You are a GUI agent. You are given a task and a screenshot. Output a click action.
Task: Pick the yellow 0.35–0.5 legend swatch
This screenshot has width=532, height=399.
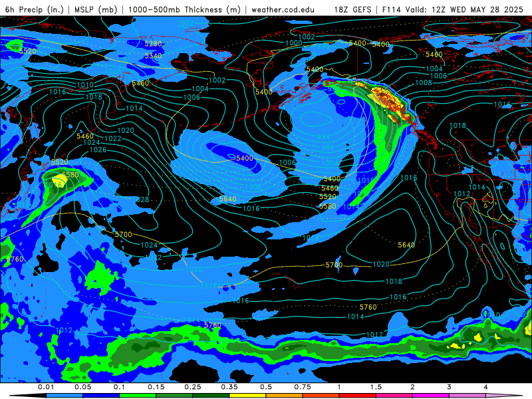[x=247, y=396]
